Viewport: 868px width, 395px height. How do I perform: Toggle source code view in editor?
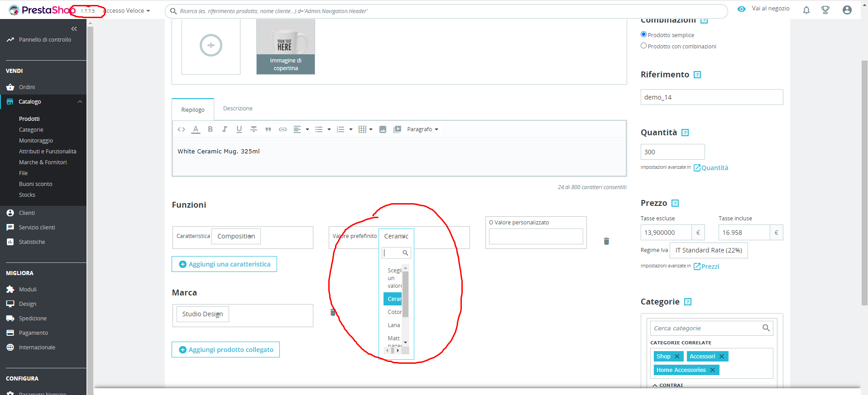[181, 129]
